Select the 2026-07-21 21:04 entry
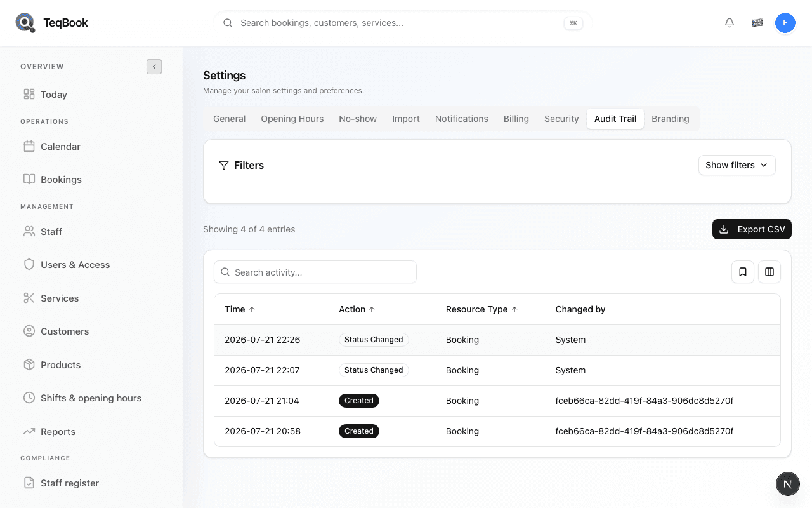The image size is (812, 508). pyautogui.click(x=497, y=401)
